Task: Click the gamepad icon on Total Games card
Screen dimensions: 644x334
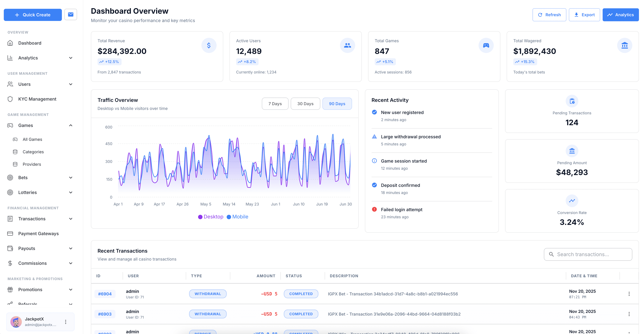Action: 486,45
